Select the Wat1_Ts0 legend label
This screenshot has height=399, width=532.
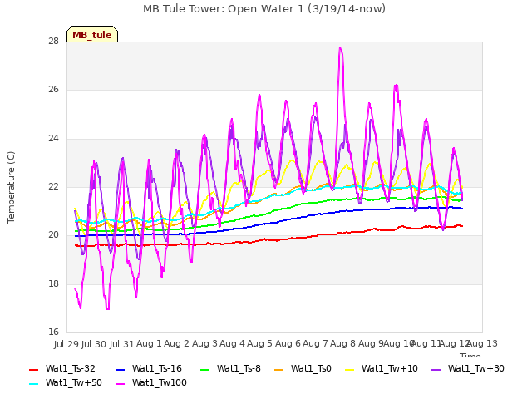tap(311, 368)
